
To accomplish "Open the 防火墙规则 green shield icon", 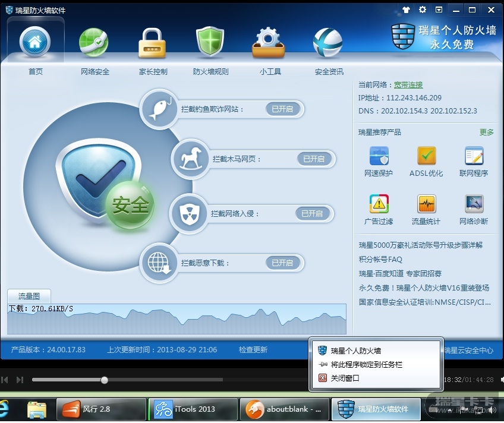I will 210,42.
